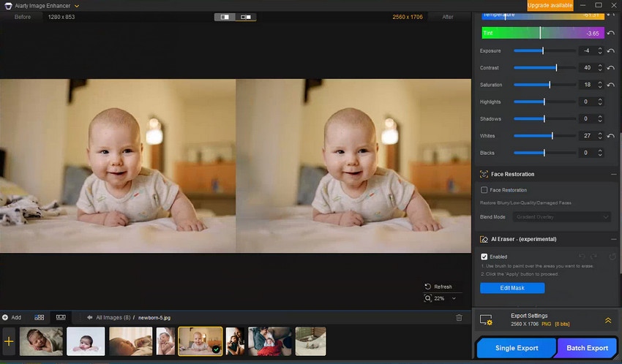The height and width of the screenshot is (364, 622).
Task: Click the Refresh preview icon
Action: (x=428, y=287)
